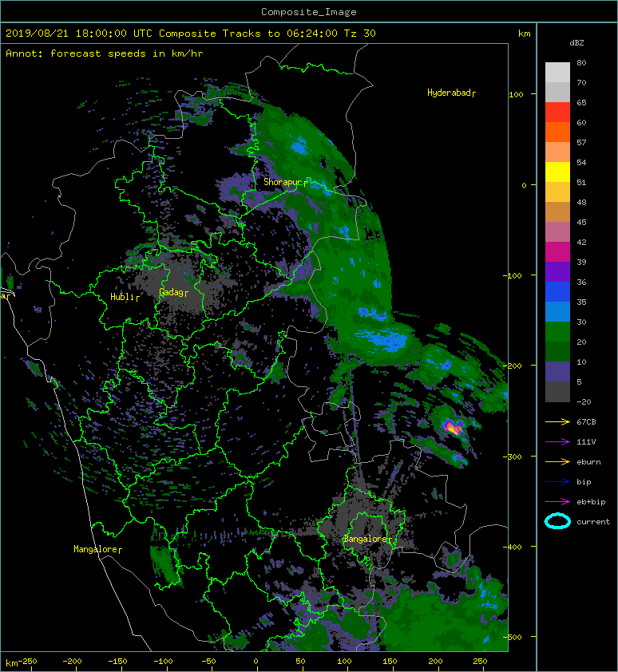Pick the dark orange 57-60 dBZ color band
Screen dimensions: 618x672
pos(557,132)
